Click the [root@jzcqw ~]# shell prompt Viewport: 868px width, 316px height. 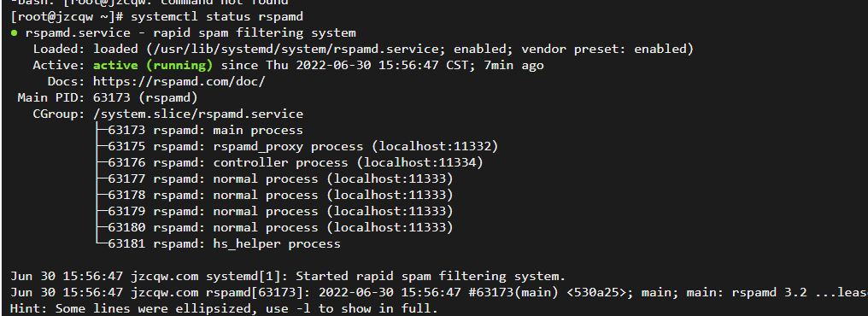[67, 17]
